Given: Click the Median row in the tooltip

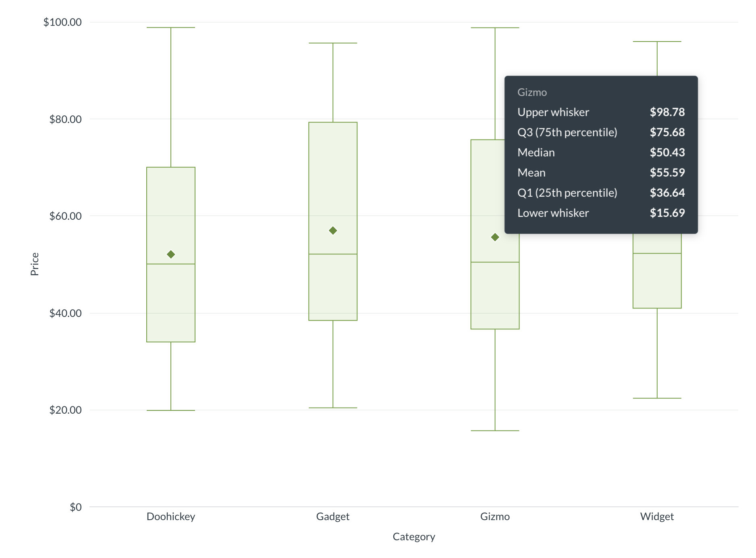Looking at the screenshot, I should [x=600, y=152].
